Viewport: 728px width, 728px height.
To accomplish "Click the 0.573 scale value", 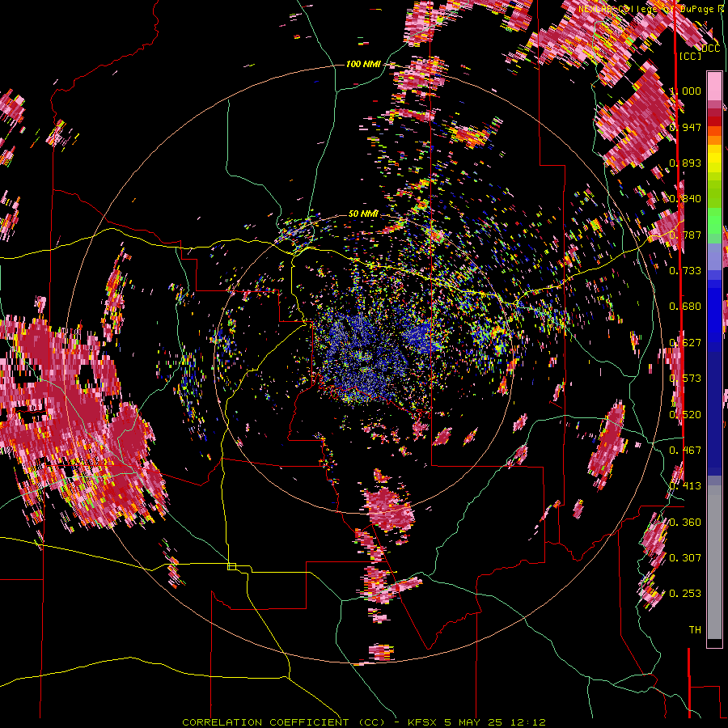I will [x=685, y=379].
